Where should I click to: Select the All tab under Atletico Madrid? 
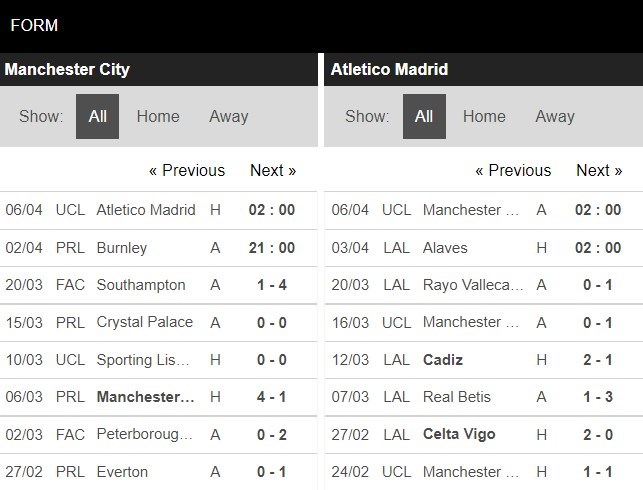[x=424, y=116]
